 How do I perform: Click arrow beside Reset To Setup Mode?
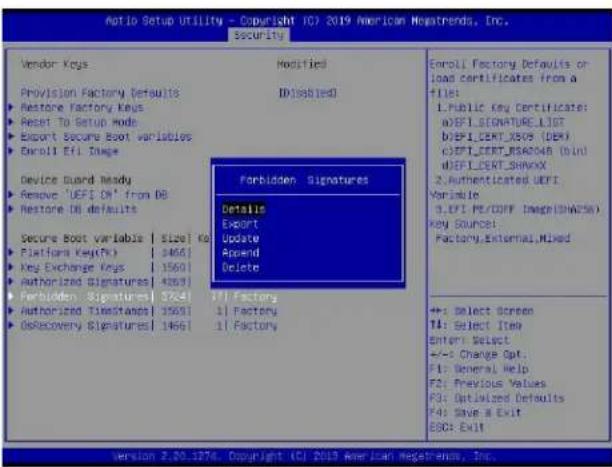click(11, 121)
